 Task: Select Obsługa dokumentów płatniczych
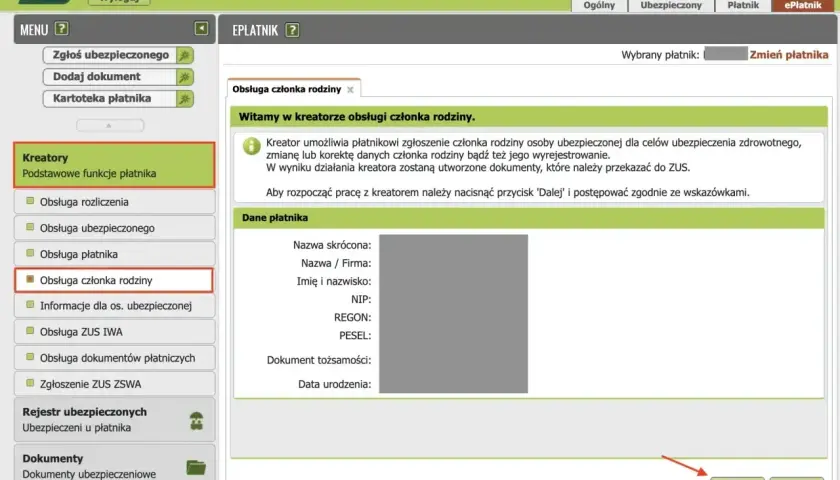[x=115, y=358]
